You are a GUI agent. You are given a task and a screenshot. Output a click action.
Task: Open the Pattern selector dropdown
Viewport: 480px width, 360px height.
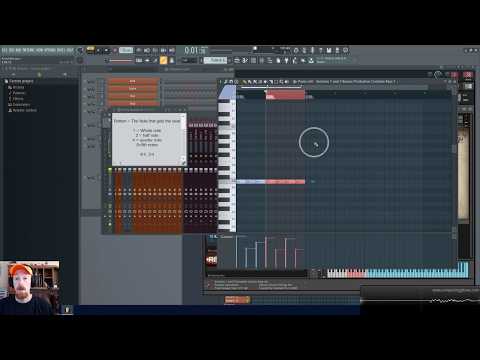tap(215, 60)
